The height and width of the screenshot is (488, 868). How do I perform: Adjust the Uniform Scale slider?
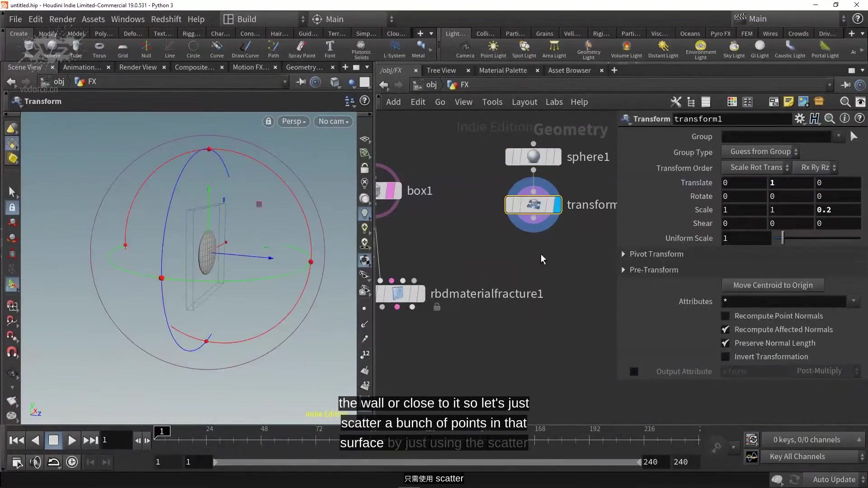coord(782,237)
